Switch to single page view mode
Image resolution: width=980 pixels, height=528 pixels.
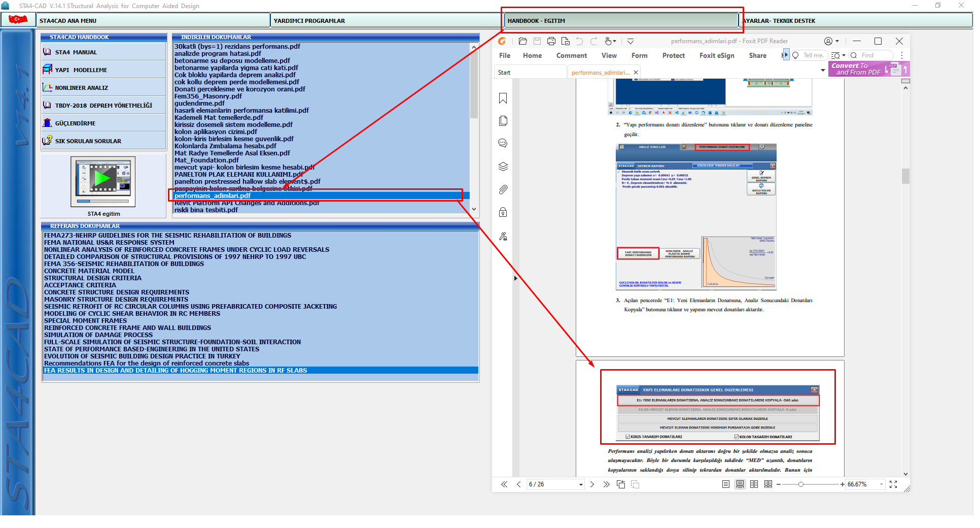click(x=726, y=484)
